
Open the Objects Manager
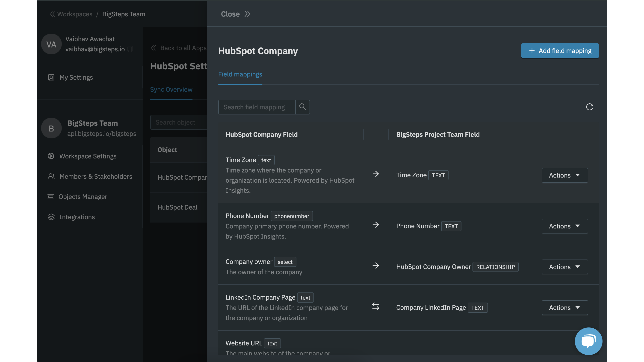[83, 197]
